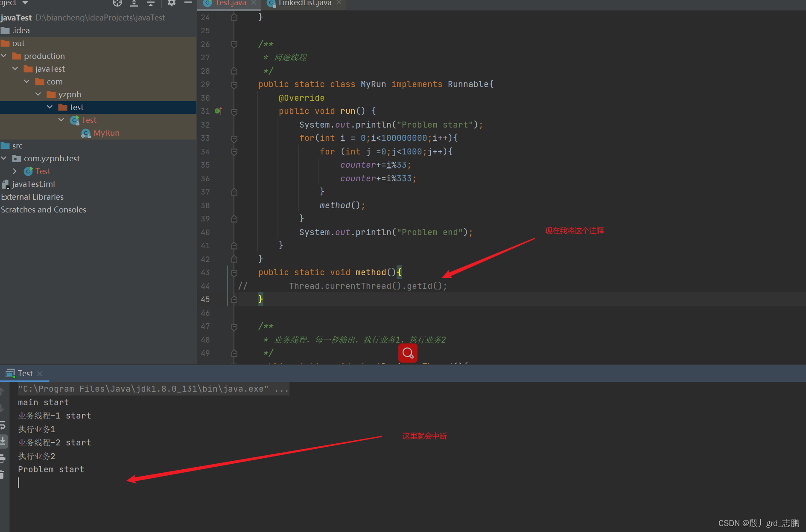Click the com.yzpnb.test package icon

pos(17,158)
